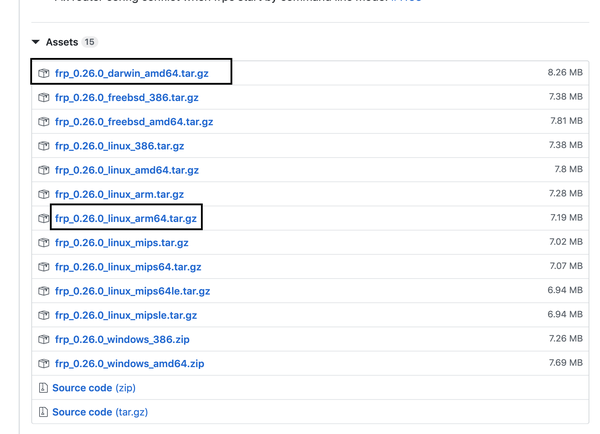Download frp_0.26.0_freebsd_386.tar.gz
This screenshot has height=434, width=600.
[x=127, y=98]
